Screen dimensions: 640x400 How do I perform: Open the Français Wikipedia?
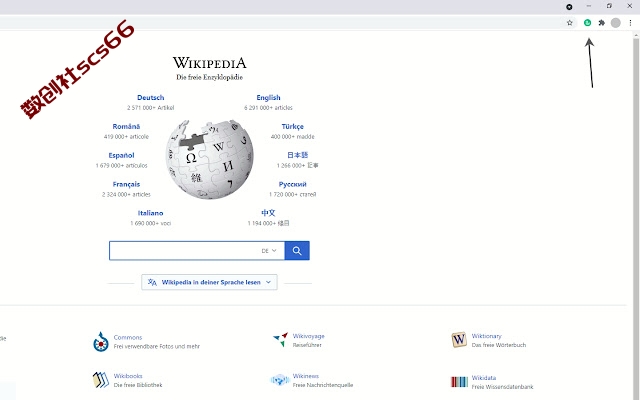point(126,184)
